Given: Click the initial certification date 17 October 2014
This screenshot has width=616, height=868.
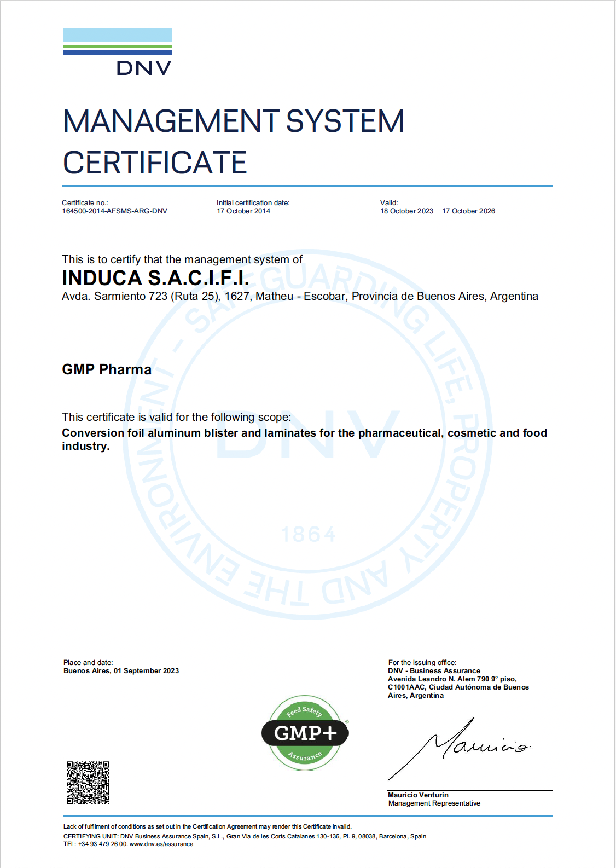Looking at the screenshot, I should 243,211.
